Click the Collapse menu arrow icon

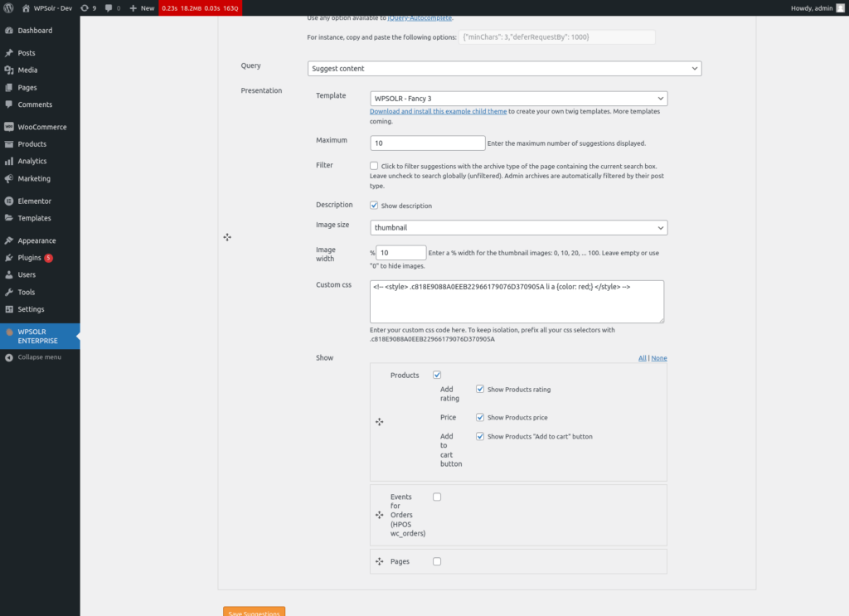pos(8,357)
